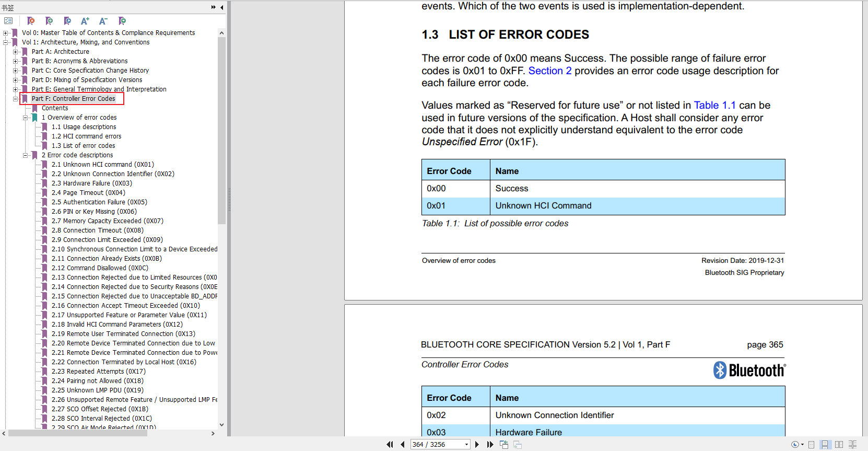The height and width of the screenshot is (451, 868).
Task: Click the delete bookmark icon
Action: (31, 21)
